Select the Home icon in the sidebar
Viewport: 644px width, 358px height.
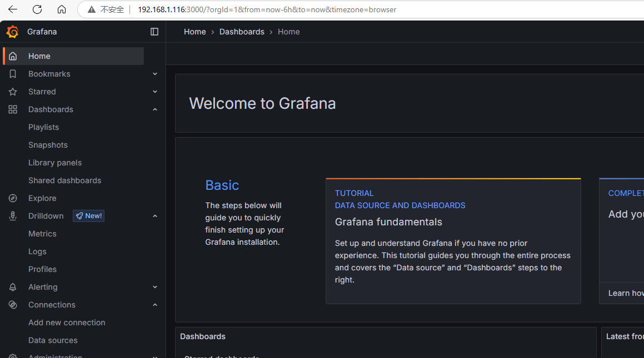pos(13,56)
